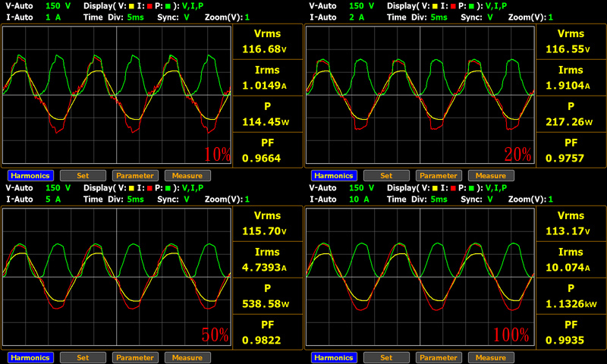Click the red I swatch in the 1 A panel

click(x=149, y=6)
